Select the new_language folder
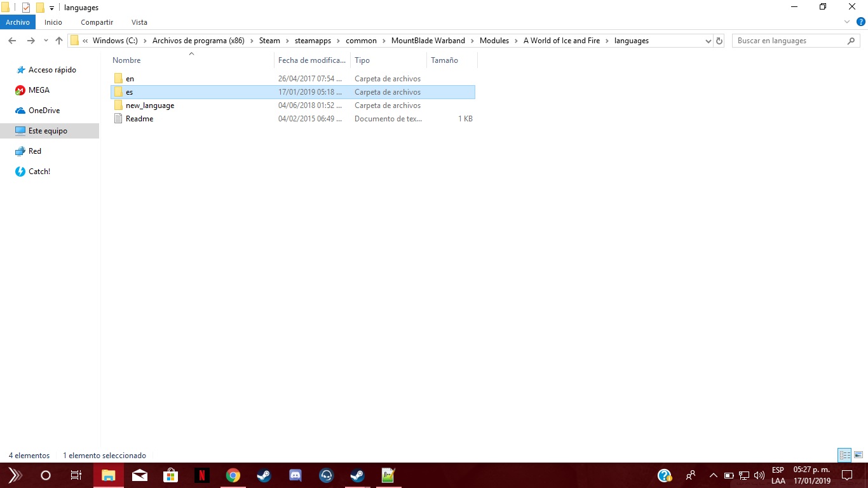 (x=292, y=105)
